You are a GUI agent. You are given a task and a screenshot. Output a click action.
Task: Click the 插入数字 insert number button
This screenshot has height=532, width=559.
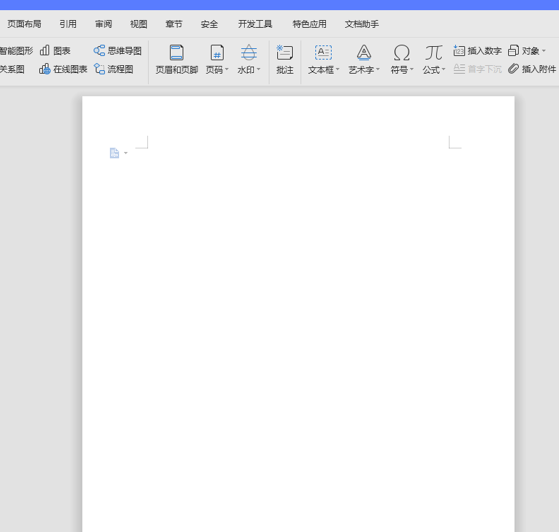coord(477,51)
